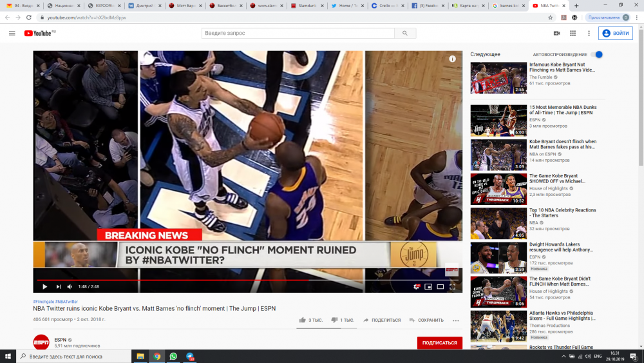The height and width of the screenshot is (363, 644).
Task: Open YouTube apps grid icon
Action: click(x=573, y=33)
